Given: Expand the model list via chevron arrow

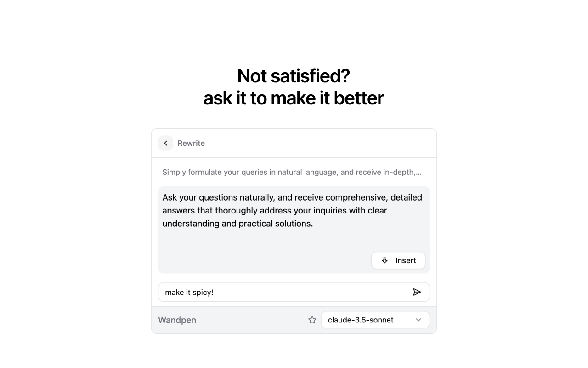Looking at the screenshot, I should [418, 320].
